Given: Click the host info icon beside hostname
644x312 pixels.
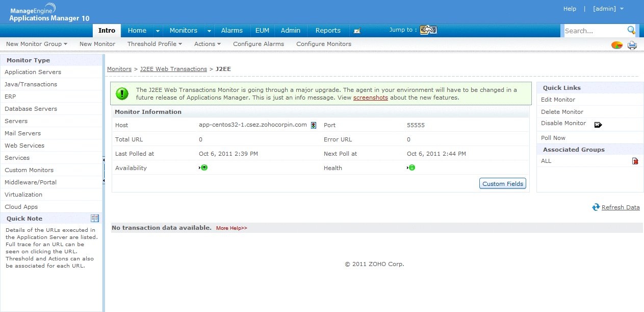Looking at the screenshot, I should [x=313, y=125].
